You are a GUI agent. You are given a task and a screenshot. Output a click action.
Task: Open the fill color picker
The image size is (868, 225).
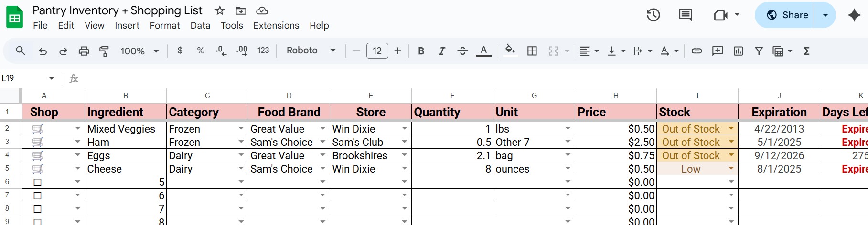(510, 51)
